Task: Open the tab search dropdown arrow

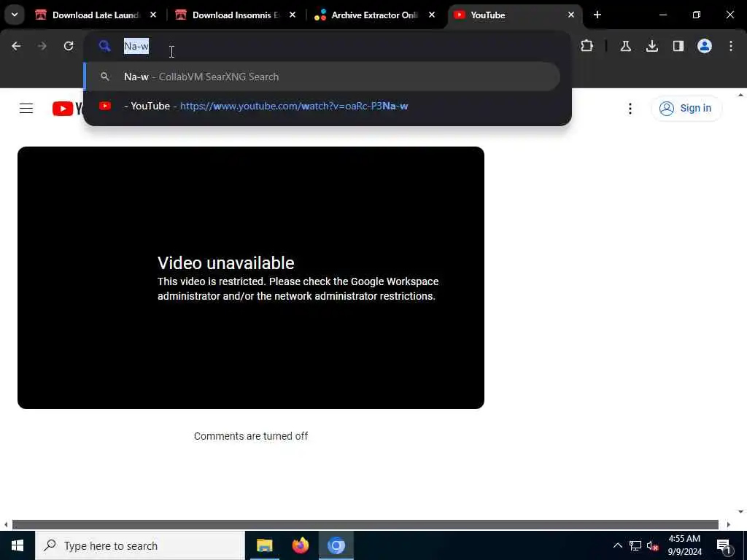Action: tap(15, 15)
